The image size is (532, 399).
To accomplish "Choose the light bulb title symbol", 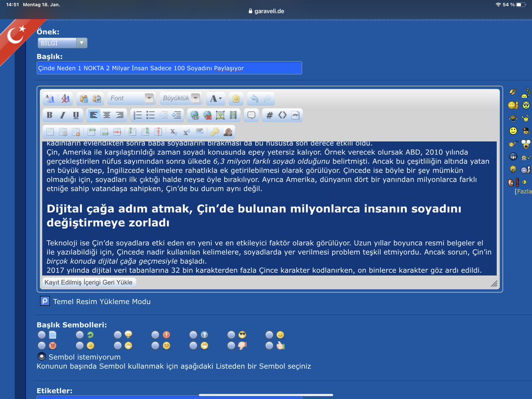I will pyautogui.click(x=117, y=335).
